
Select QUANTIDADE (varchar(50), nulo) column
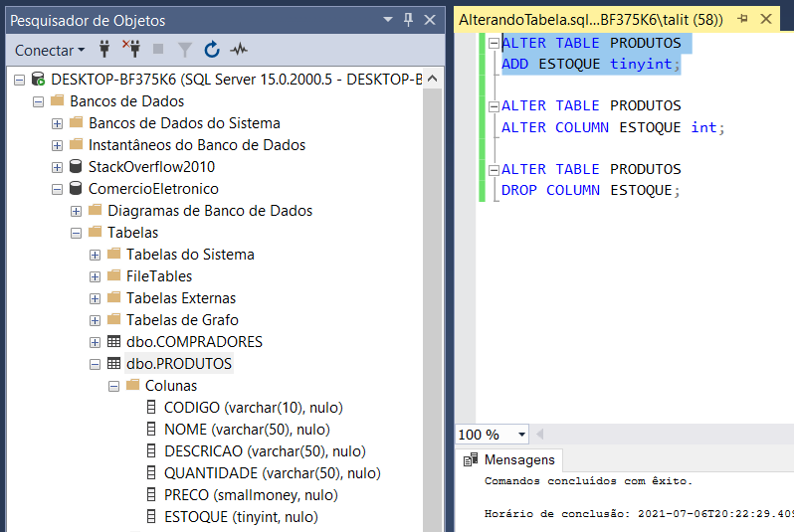click(273, 473)
